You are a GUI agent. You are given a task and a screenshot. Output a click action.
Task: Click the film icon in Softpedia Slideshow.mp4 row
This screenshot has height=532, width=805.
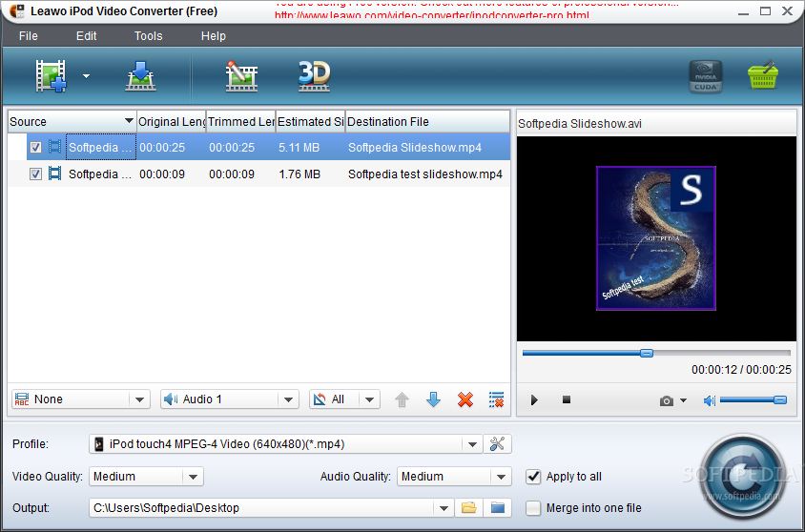(54, 147)
